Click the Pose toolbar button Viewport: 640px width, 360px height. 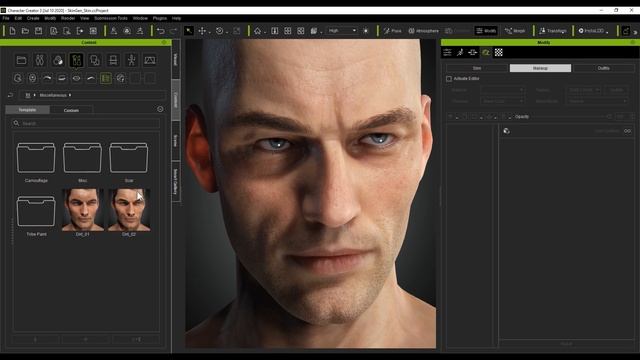click(x=392, y=31)
